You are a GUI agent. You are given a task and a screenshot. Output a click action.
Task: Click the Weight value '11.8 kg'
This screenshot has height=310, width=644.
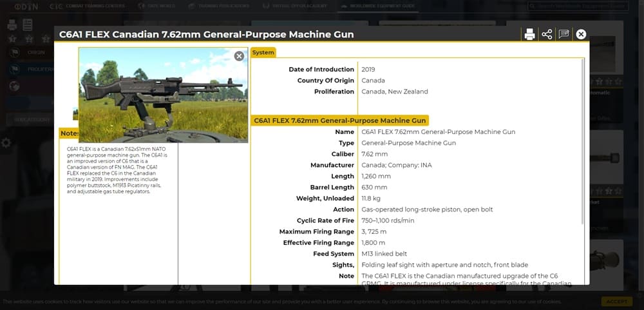pyautogui.click(x=371, y=199)
